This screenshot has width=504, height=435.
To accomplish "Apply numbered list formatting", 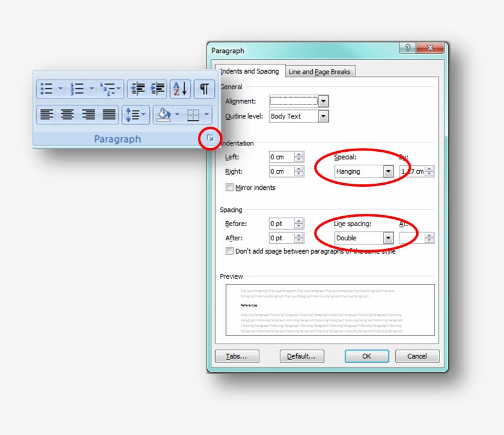I will coord(77,88).
